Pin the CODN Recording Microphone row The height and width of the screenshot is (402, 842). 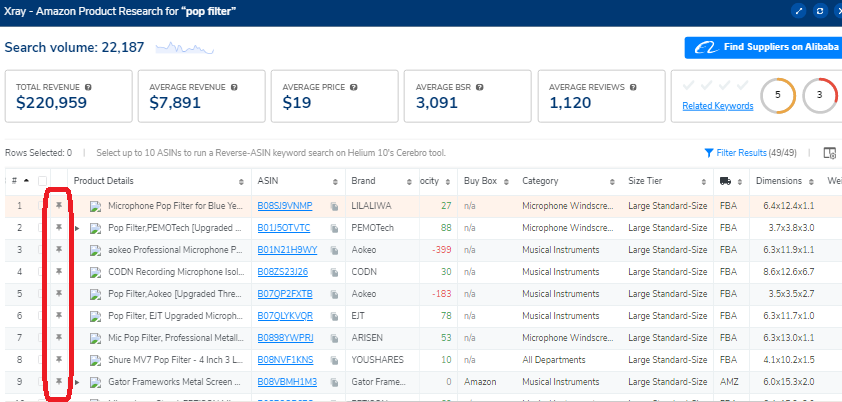click(x=59, y=271)
